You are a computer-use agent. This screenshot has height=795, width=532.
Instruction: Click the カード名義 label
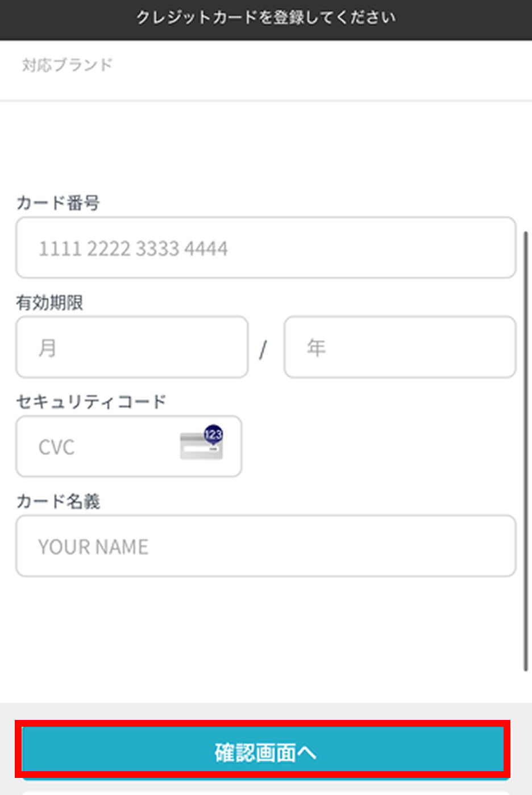coord(58,502)
